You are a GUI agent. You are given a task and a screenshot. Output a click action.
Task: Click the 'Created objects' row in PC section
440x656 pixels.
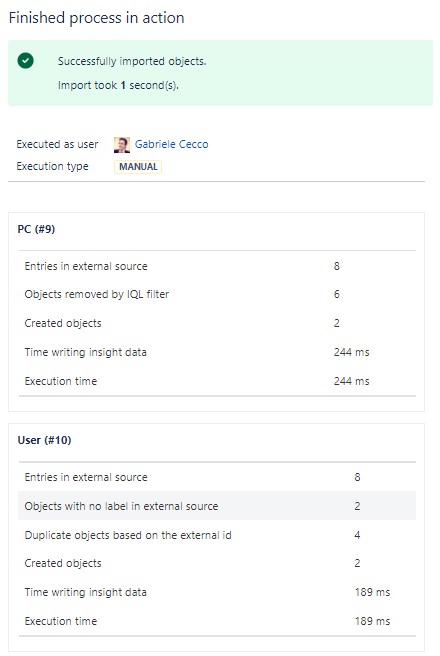[217, 323]
